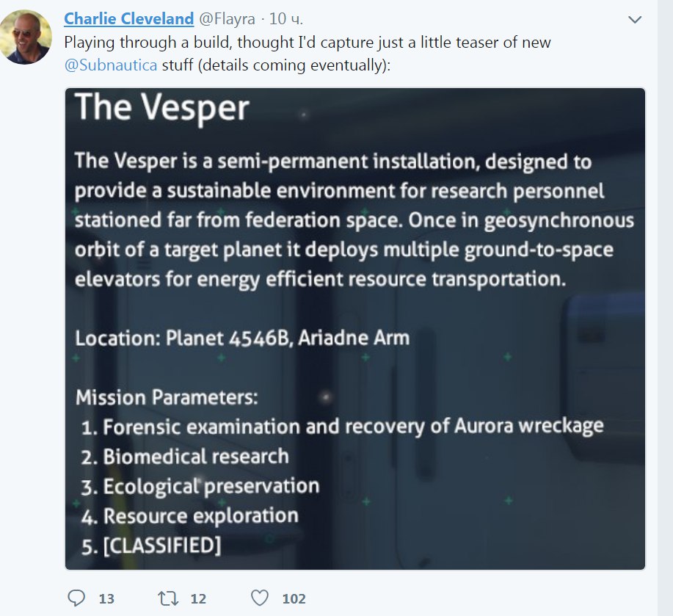Click the Mission Parameters heading in image

(x=167, y=397)
